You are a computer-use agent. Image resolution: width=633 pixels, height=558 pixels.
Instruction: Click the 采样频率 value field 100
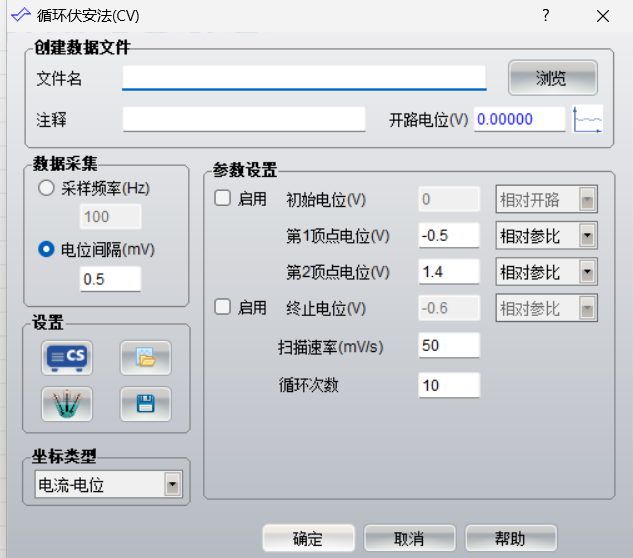pos(111,216)
